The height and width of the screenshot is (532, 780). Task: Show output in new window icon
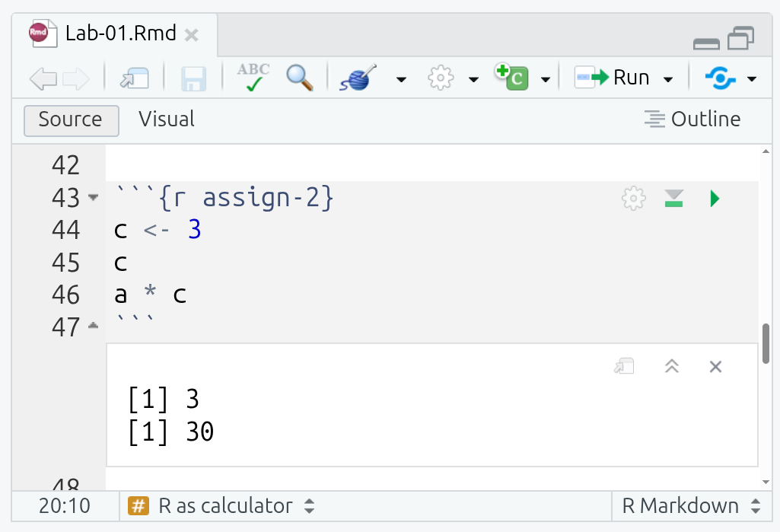tap(624, 367)
